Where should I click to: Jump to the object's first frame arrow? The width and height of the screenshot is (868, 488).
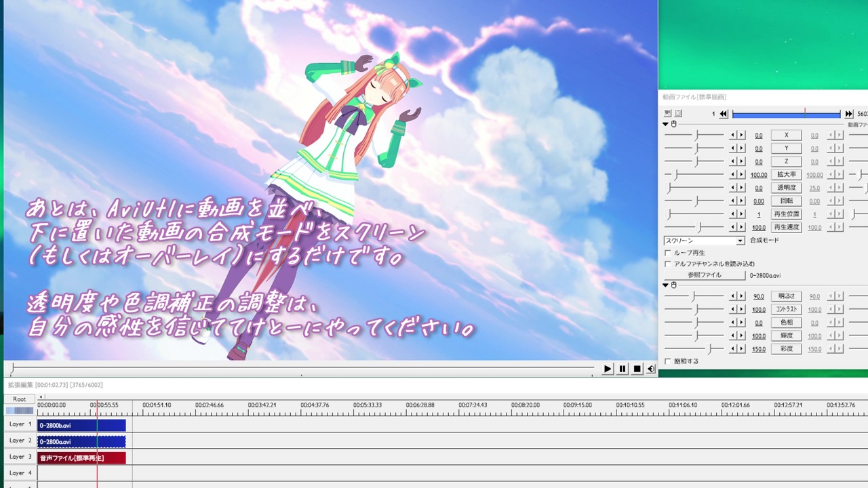[x=724, y=114]
